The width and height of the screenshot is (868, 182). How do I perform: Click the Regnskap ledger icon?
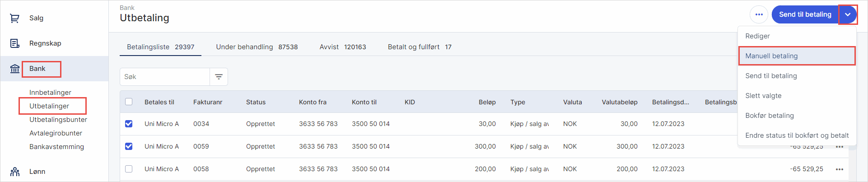[15, 43]
